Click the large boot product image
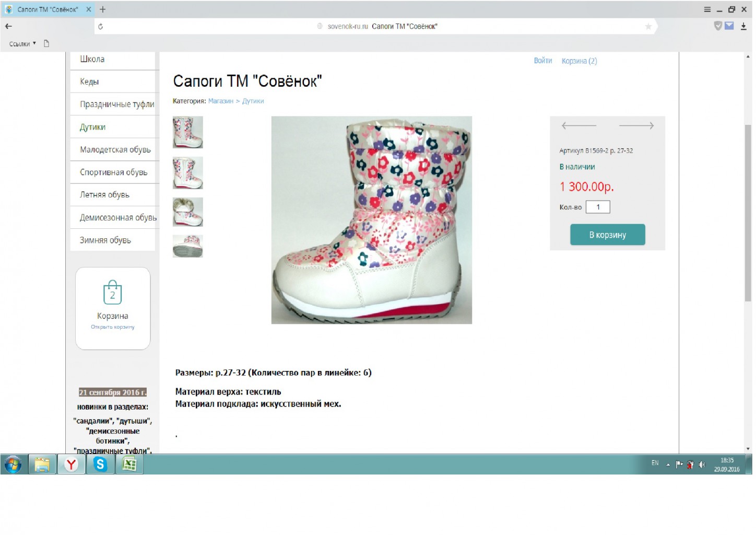756x535 pixels. 372,220
